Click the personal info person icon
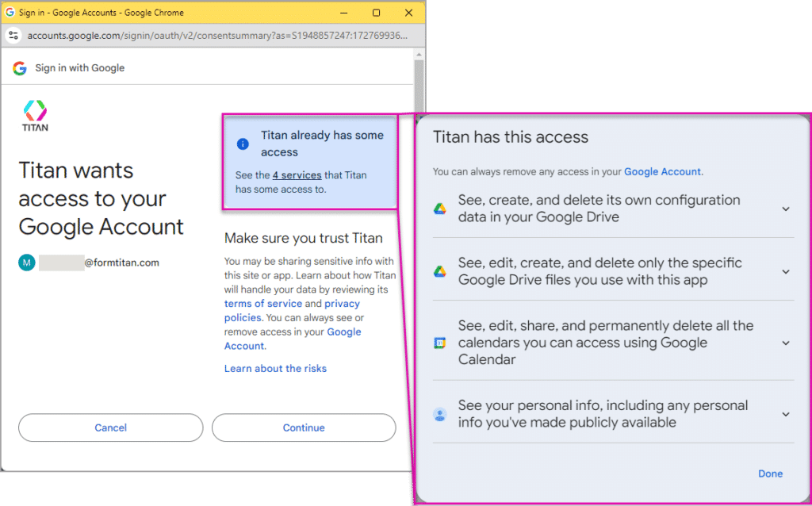The image size is (812, 506). 440,414
